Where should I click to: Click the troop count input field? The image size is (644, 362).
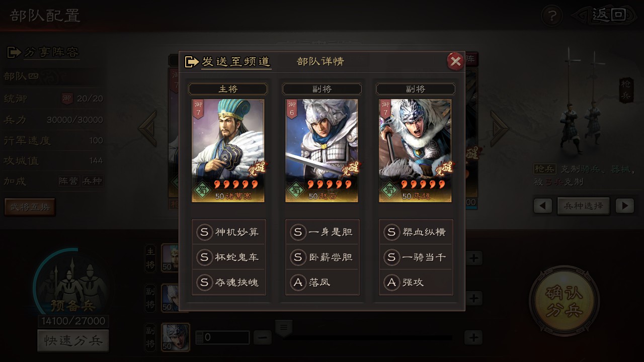pos(222,337)
